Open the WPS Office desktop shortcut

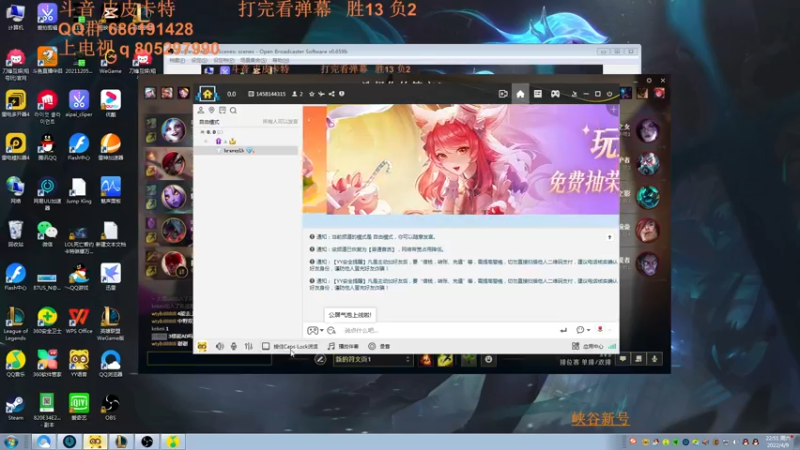tap(79, 320)
